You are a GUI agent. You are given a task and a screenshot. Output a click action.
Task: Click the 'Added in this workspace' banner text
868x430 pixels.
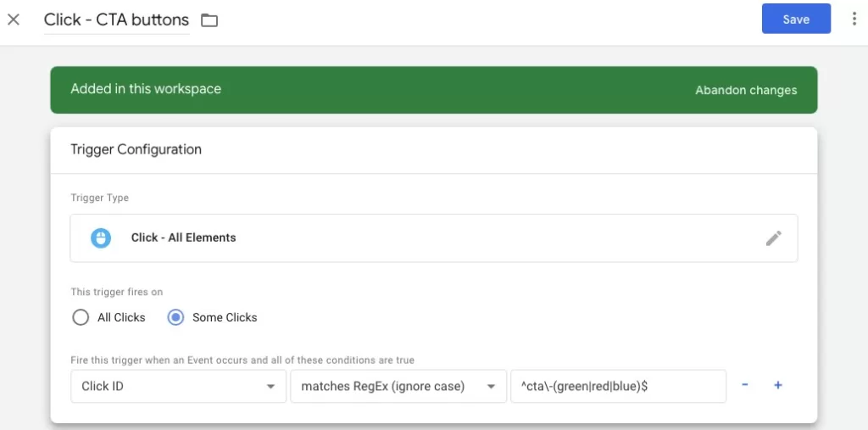[x=146, y=89]
